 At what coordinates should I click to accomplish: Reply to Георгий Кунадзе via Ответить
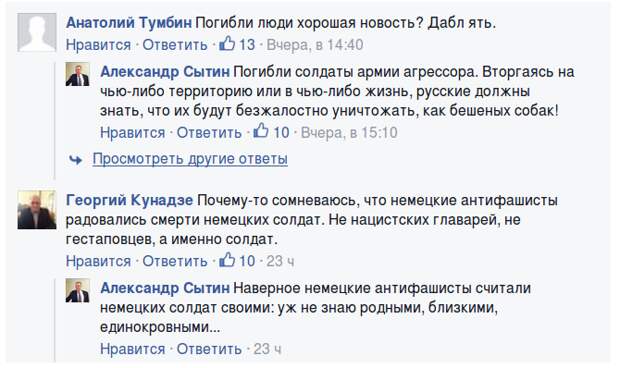coord(175,261)
